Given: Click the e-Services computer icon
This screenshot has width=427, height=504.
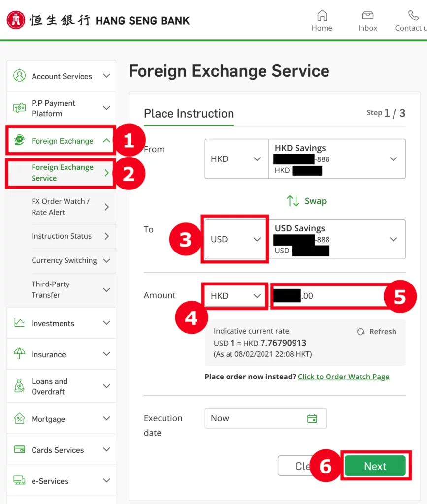Looking at the screenshot, I should tap(19, 480).
